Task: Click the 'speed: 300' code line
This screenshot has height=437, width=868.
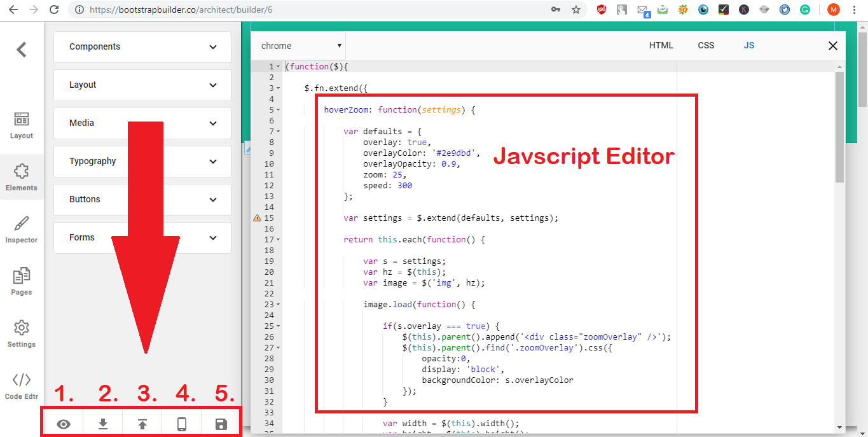Action: click(x=387, y=185)
